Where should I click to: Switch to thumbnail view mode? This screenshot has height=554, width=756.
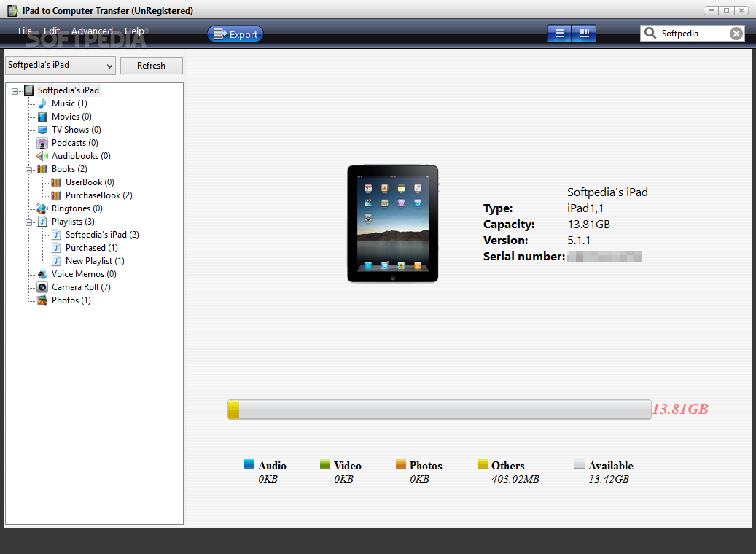(584, 34)
